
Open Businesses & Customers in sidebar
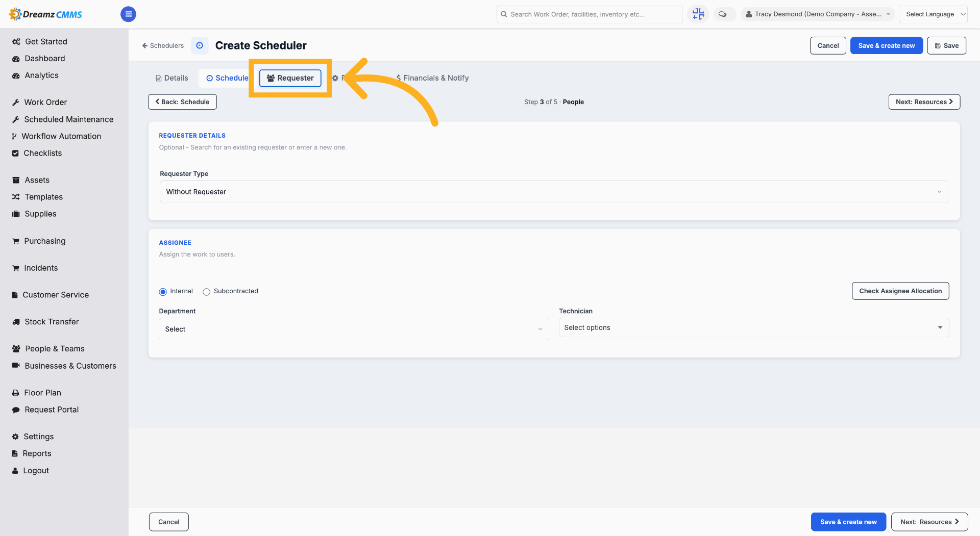point(64,366)
